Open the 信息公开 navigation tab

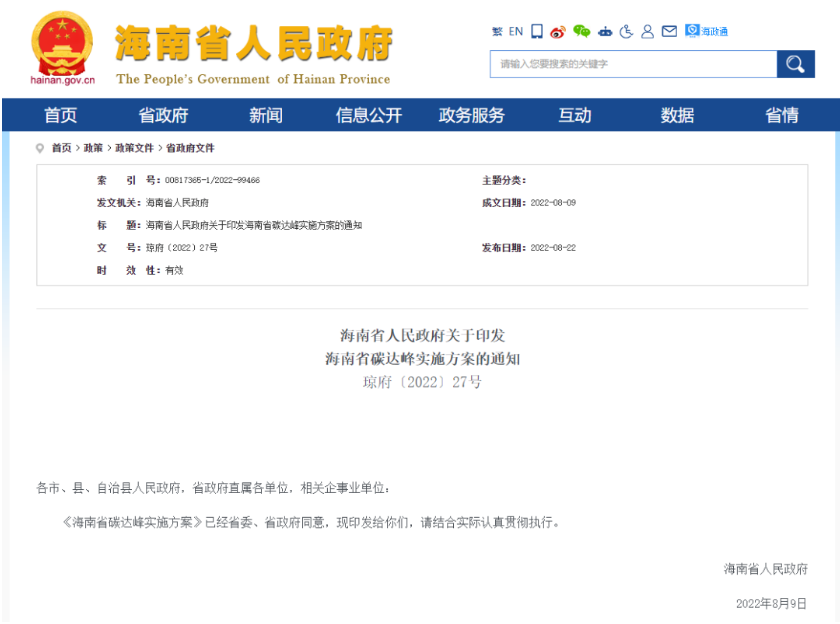pyautogui.click(x=368, y=115)
